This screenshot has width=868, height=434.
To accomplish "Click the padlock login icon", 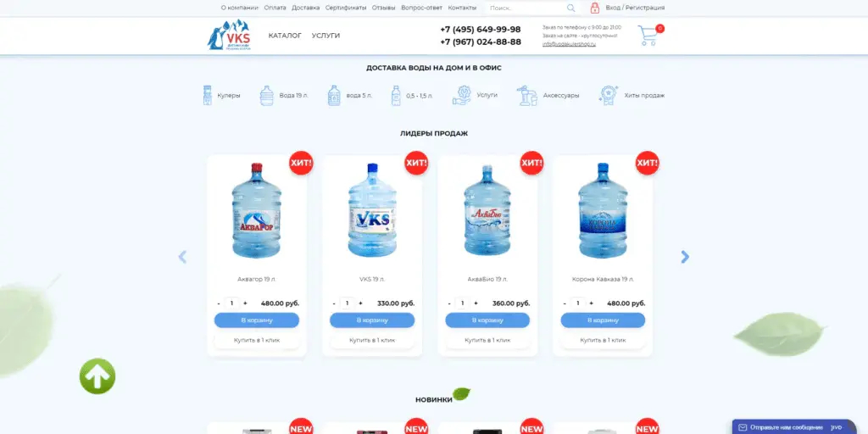I will pos(594,8).
